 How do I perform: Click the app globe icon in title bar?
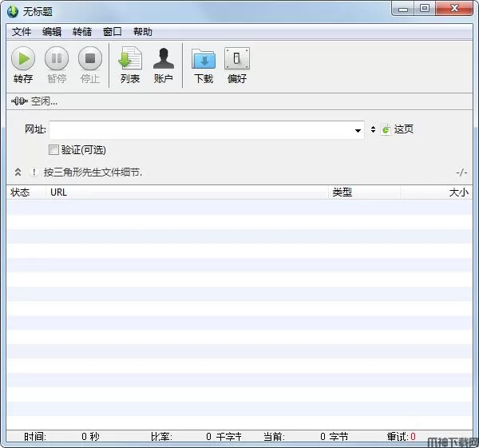tap(13, 12)
